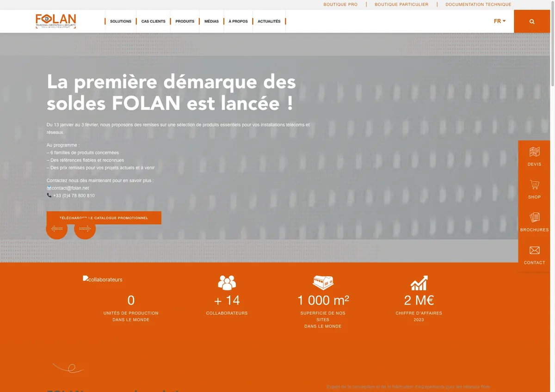The width and height of the screenshot is (555, 392).
Task: Click 'Des références fiables et reconnues'
Action: click(x=86, y=160)
